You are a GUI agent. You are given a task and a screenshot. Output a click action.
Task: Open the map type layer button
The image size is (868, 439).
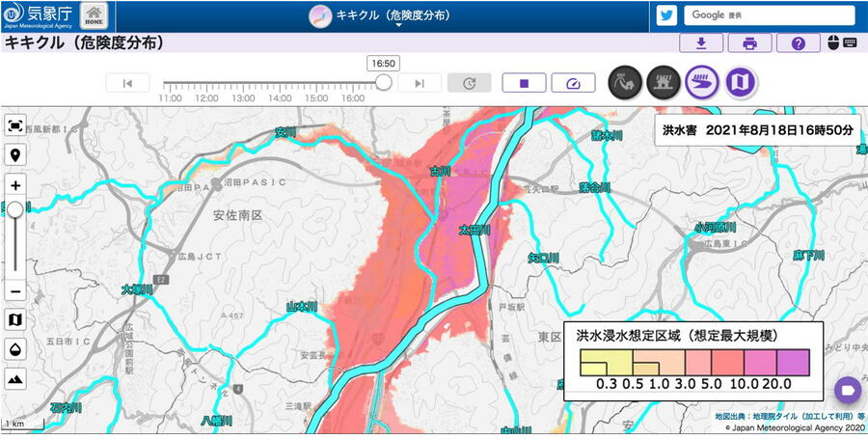(15, 319)
